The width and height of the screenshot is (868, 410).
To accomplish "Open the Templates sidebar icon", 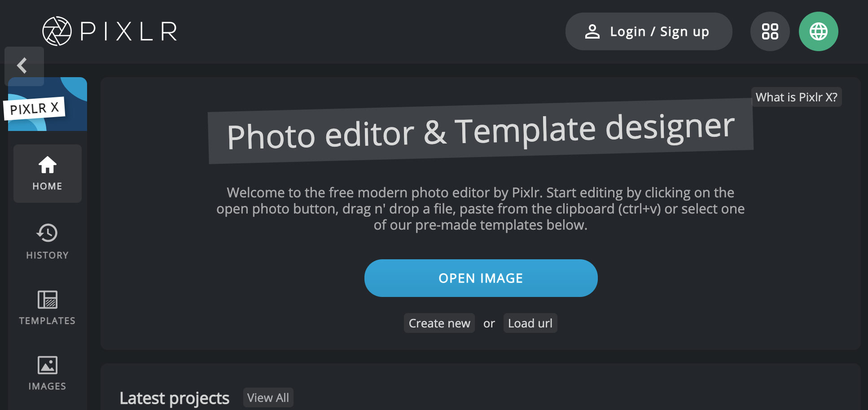I will coord(48,307).
